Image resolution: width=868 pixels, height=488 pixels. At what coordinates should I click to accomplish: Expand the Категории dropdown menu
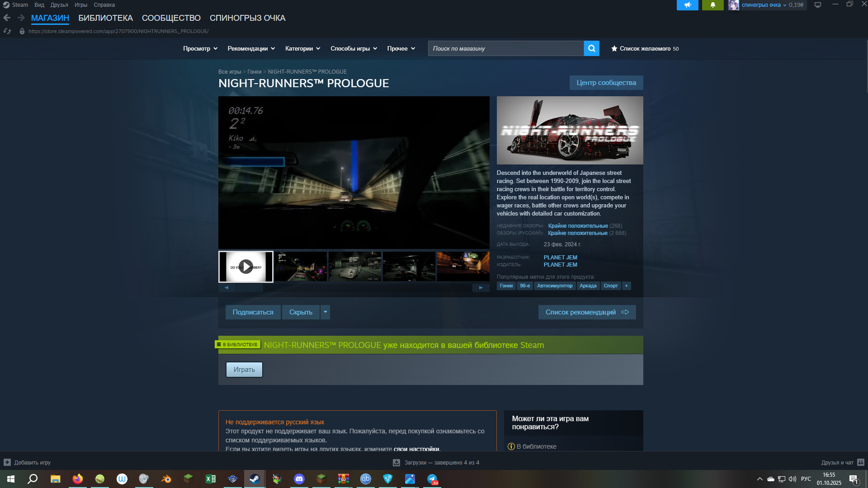pyautogui.click(x=302, y=48)
